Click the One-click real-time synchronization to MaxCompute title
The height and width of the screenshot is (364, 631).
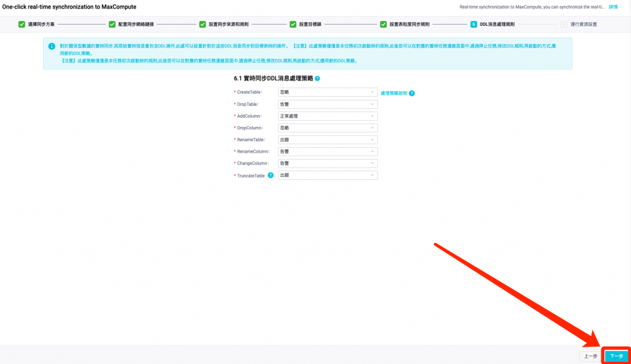tap(69, 7)
